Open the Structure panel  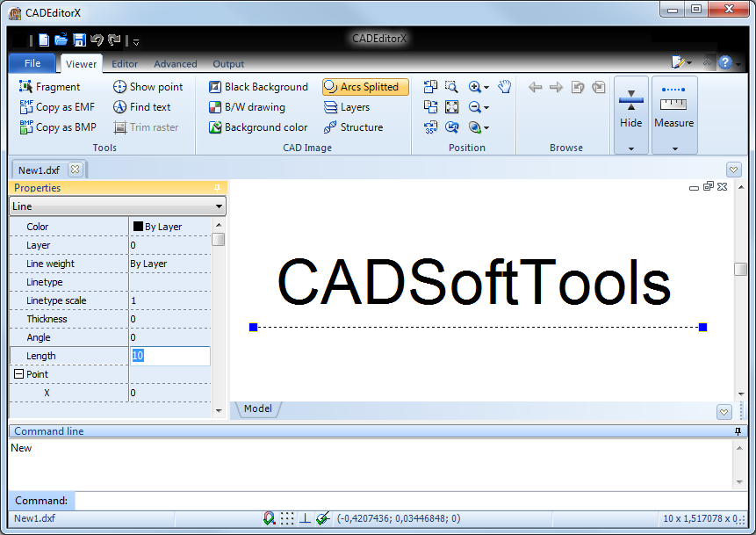click(x=353, y=127)
